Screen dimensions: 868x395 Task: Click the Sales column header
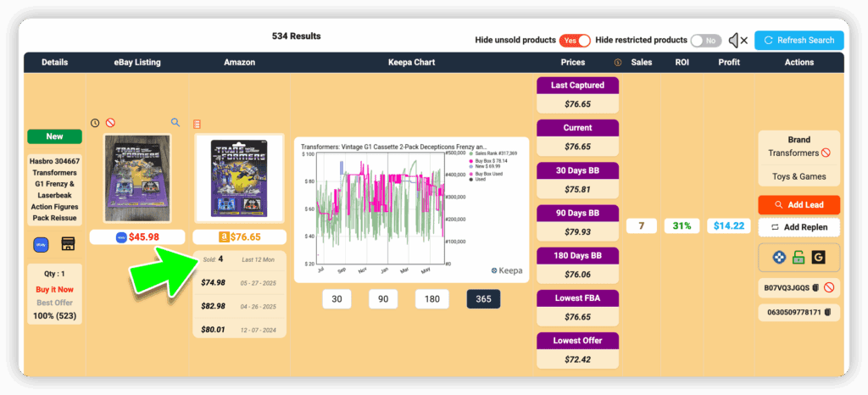click(x=642, y=63)
